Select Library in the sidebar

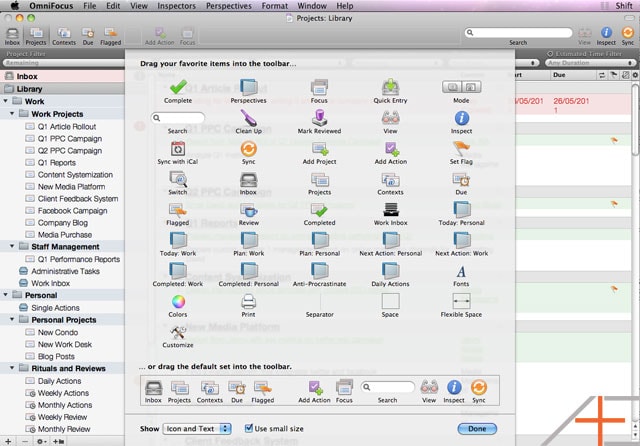coord(62,89)
